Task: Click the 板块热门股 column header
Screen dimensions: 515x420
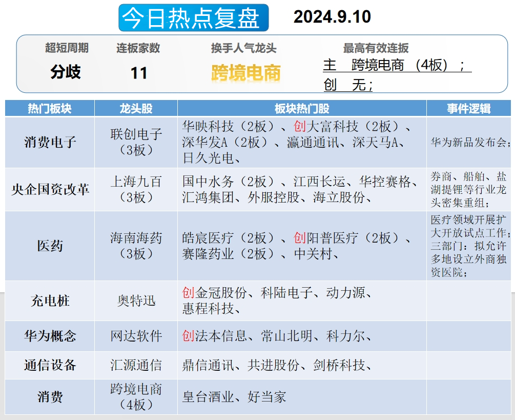Action: coord(302,108)
